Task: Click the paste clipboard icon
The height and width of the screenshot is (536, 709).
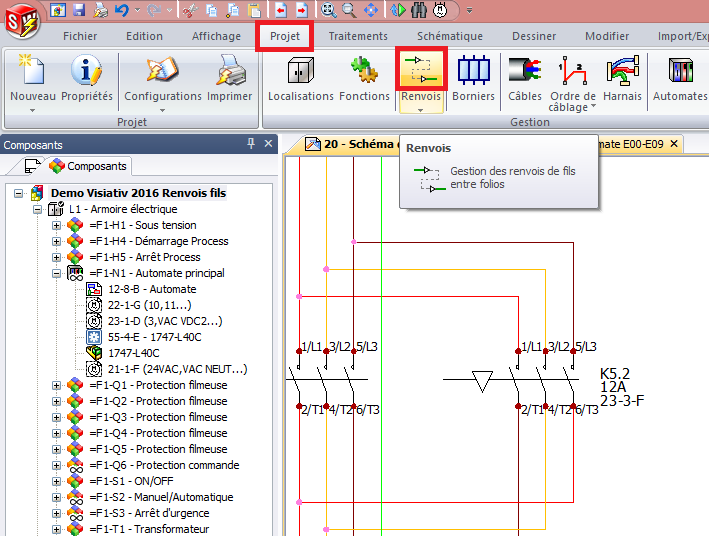Action: click(255, 10)
